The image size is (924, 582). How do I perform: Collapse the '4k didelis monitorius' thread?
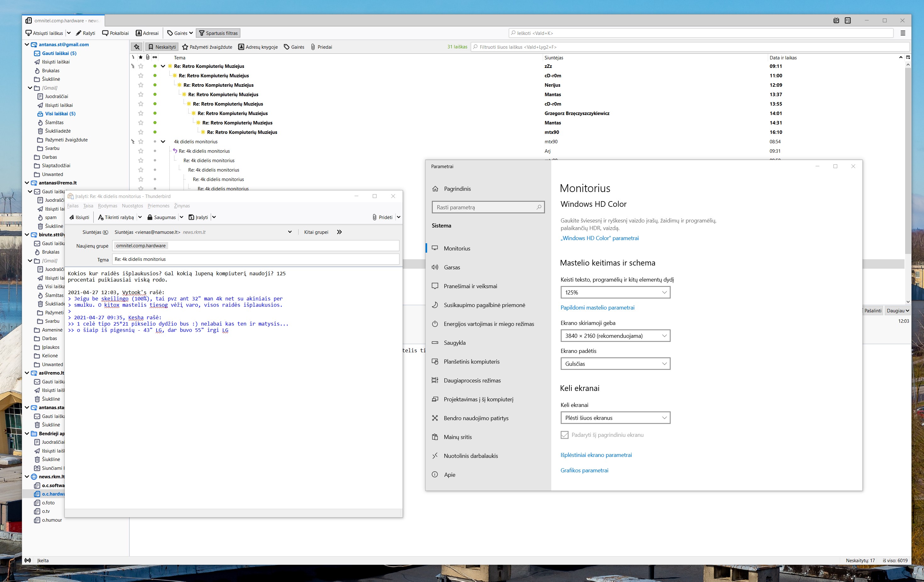pos(163,141)
